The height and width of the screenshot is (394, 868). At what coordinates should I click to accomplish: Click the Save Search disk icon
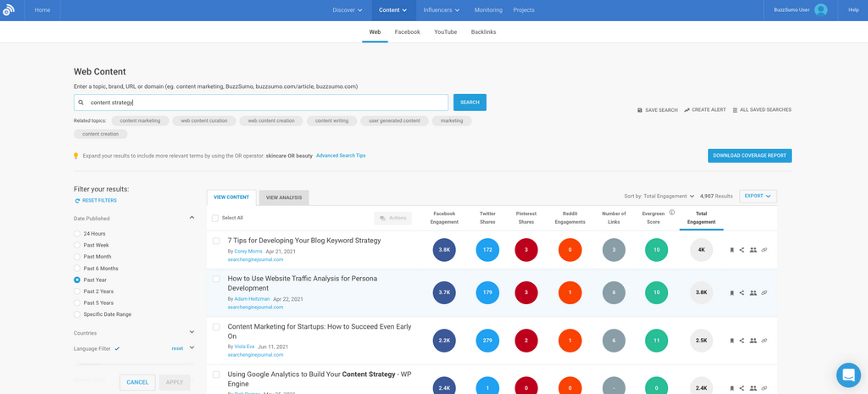[640, 110]
